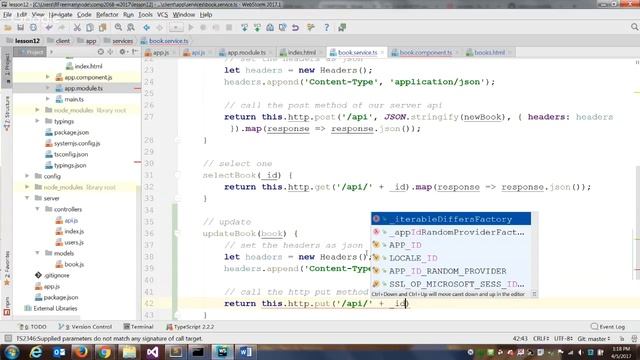Collapse the models folder
This screenshot has height=360, width=640.
pos(37,253)
